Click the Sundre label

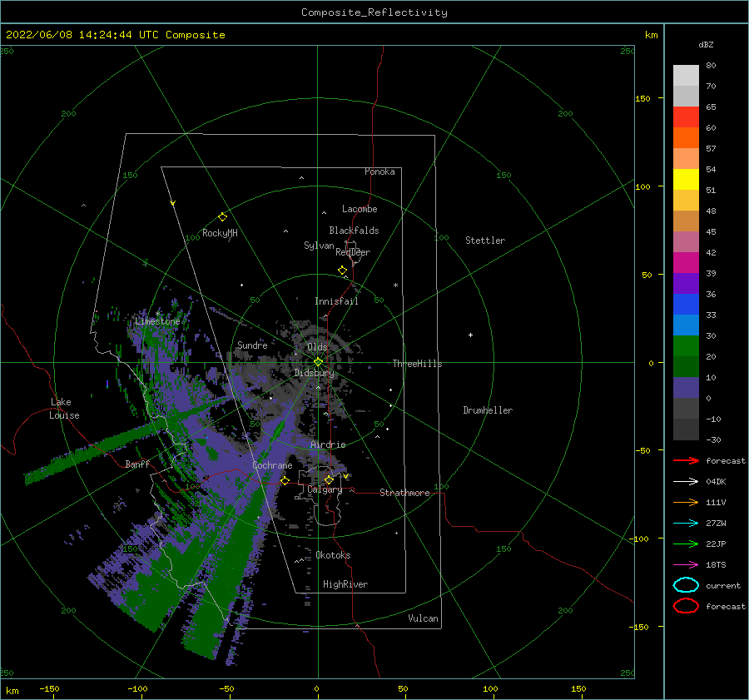[252, 345]
